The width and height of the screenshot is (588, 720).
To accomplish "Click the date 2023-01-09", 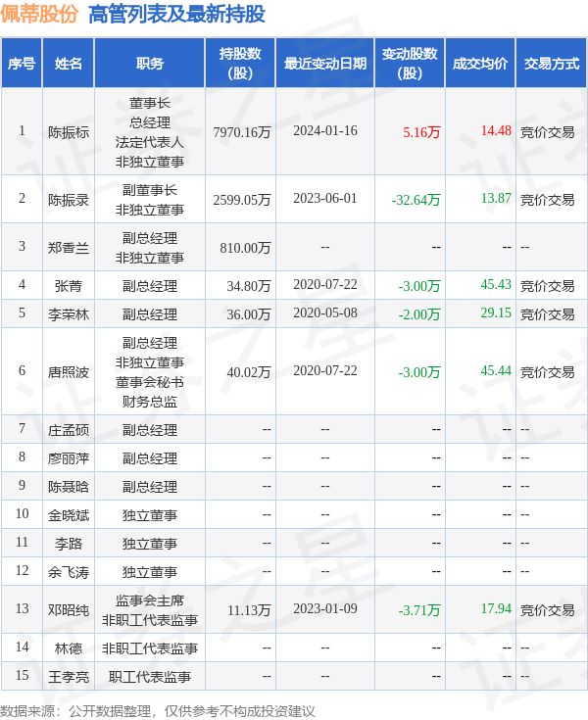I will 325,609.
